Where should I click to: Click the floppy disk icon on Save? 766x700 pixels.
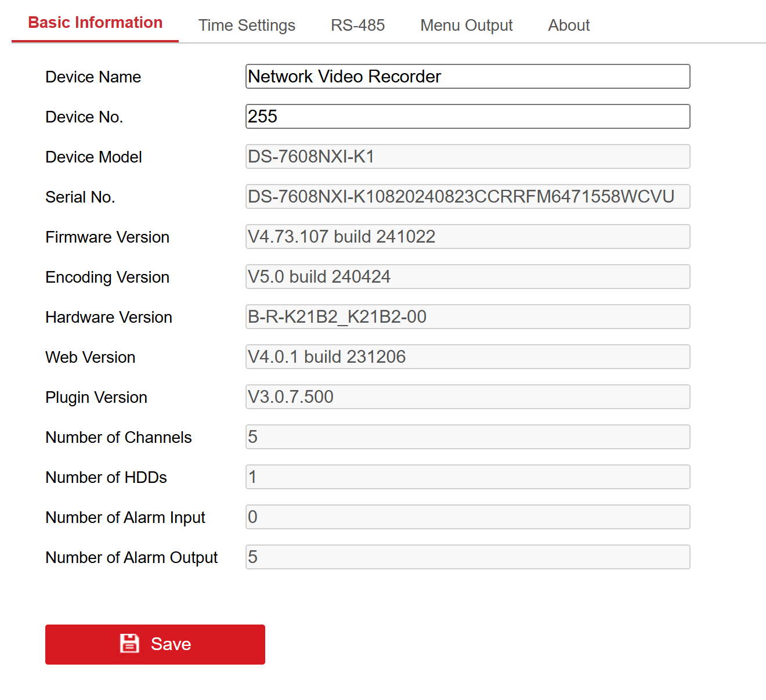tap(129, 644)
